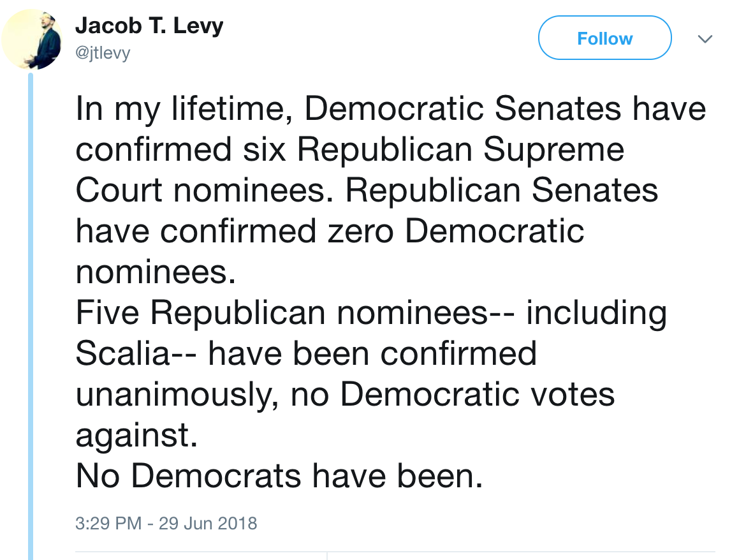Click the word "nominees." on its own line

point(152,272)
